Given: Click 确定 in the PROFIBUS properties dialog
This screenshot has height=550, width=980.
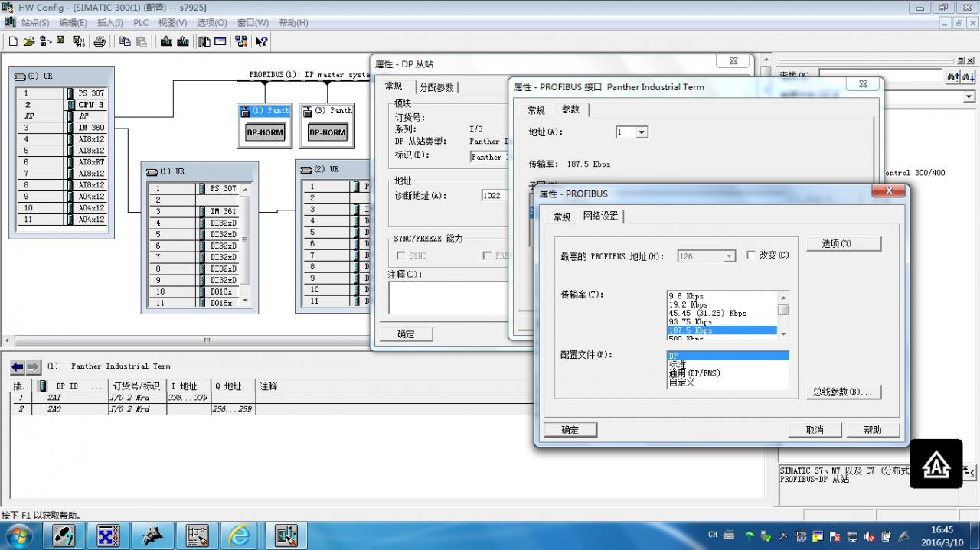Looking at the screenshot, I should (x=570, y=430).
